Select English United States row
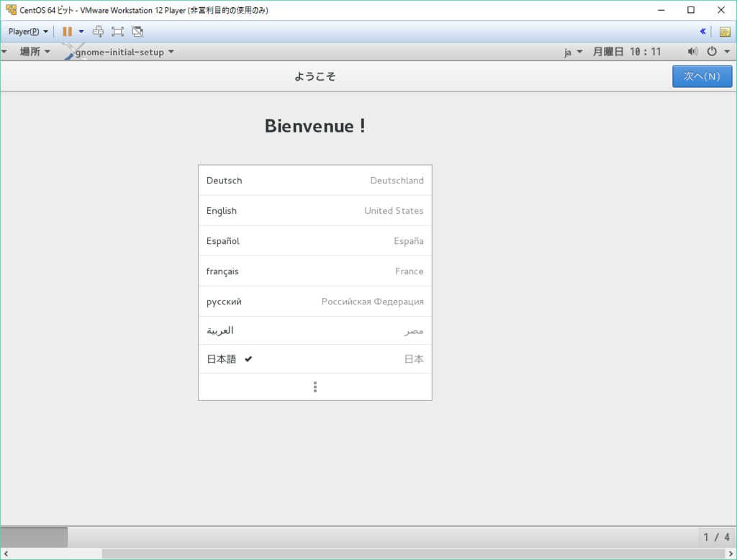Screen dimensions: 737x560 (315, 211)
